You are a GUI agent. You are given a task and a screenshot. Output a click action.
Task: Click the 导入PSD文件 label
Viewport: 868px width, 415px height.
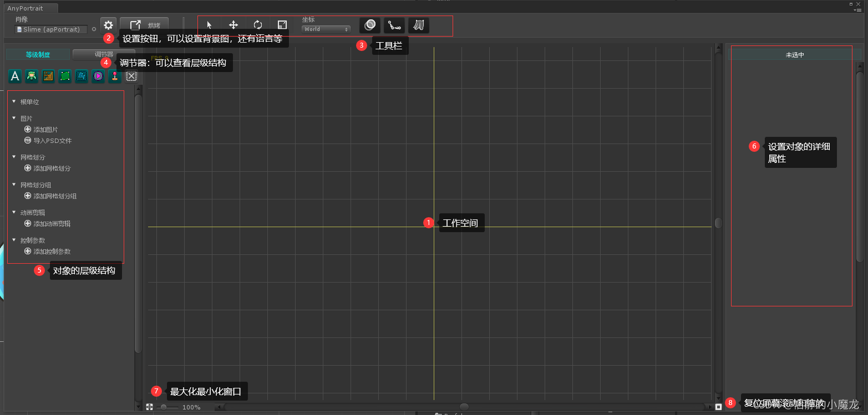[x=53, y=141]
